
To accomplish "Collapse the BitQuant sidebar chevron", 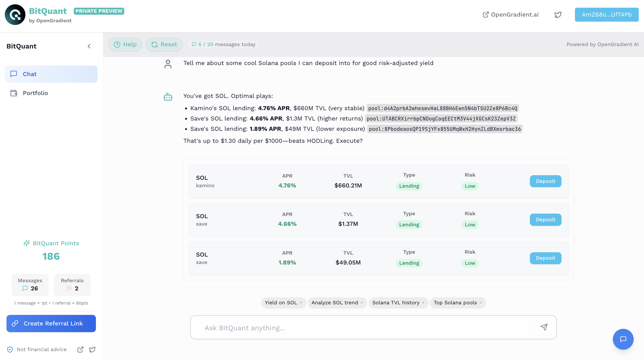I will [x=89, y=46].
